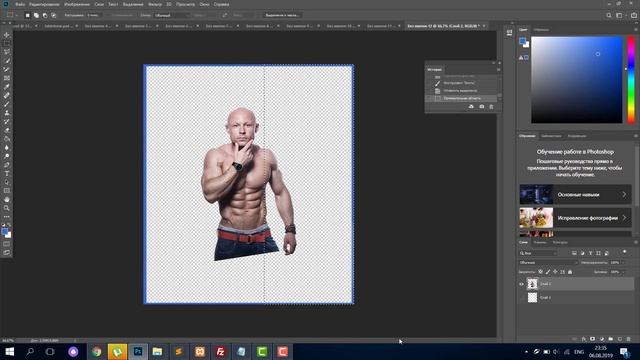Open Photoshop from Windows taskbar

(138, 351)
